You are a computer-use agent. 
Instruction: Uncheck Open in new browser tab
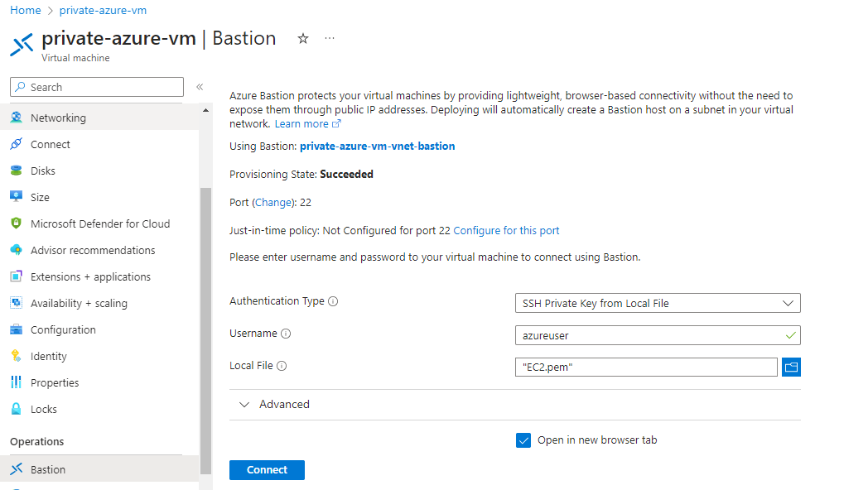pyautogui.click(x=523, y=440)
